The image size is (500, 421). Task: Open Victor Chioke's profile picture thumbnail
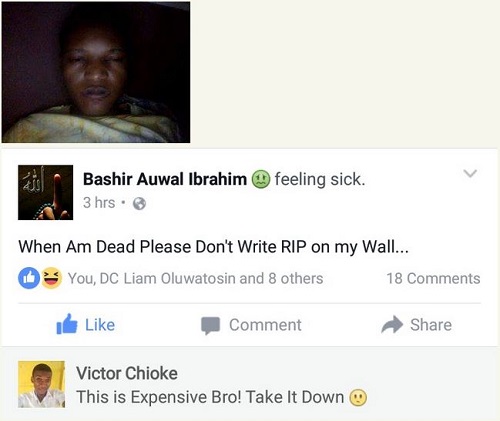pos(41,384)
